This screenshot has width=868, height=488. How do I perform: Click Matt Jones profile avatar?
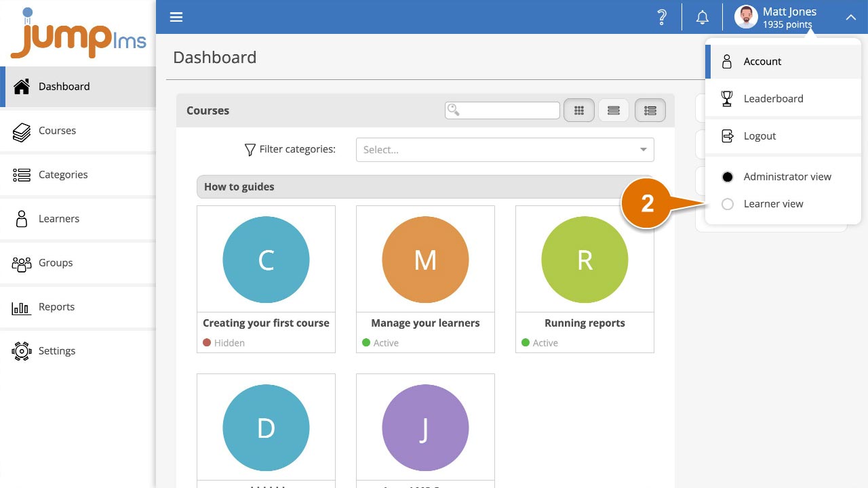pos(746,17)
